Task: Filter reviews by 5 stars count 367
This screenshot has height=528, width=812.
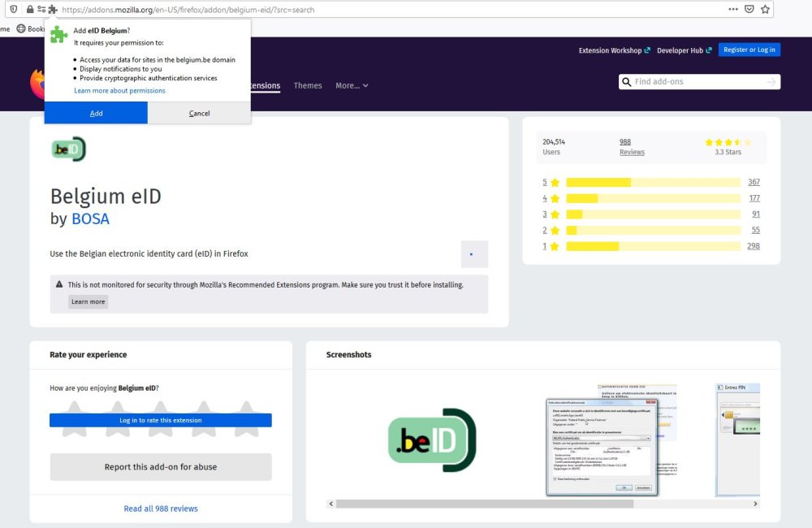Action: (x=754, y=182)
